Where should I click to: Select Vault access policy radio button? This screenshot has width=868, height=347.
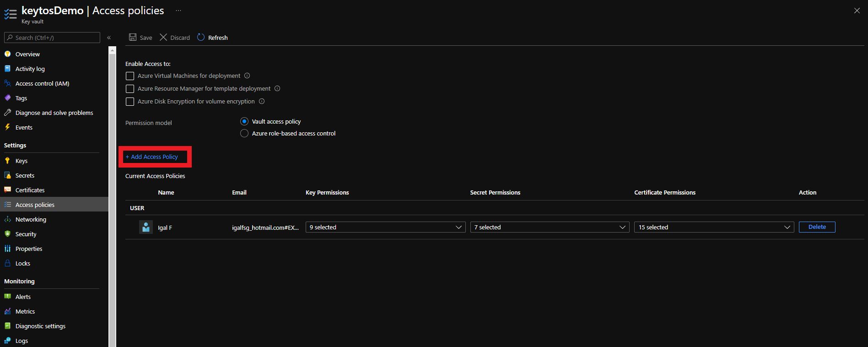click(x=244, y=121)
